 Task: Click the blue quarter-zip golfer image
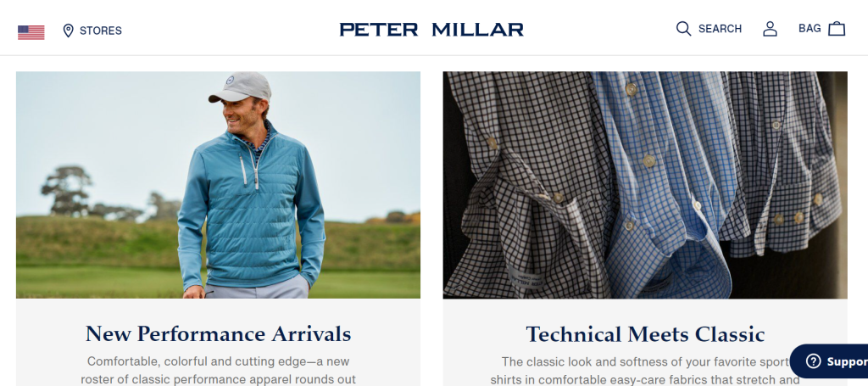(218, 185)
